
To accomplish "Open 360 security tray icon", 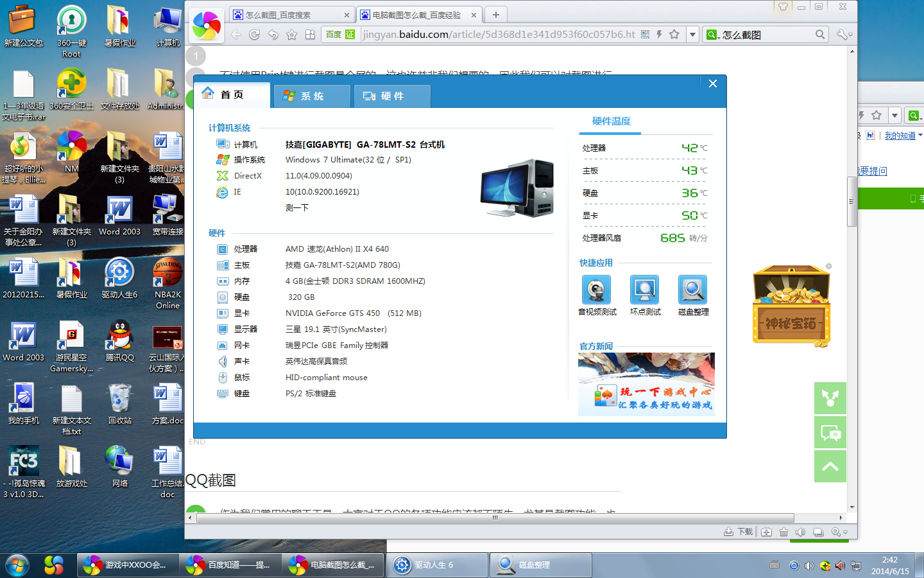I will [x=825, y=566].
